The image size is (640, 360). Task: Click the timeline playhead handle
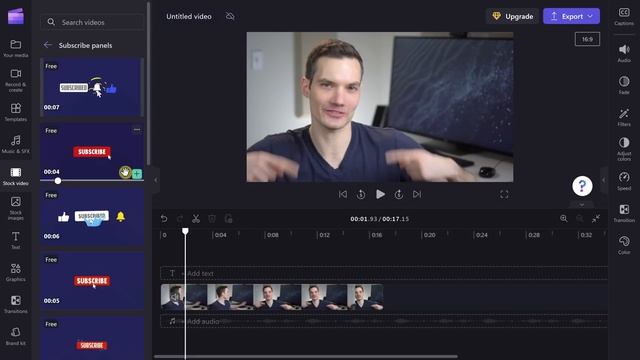pyautogui.click(x=185, y=231)
